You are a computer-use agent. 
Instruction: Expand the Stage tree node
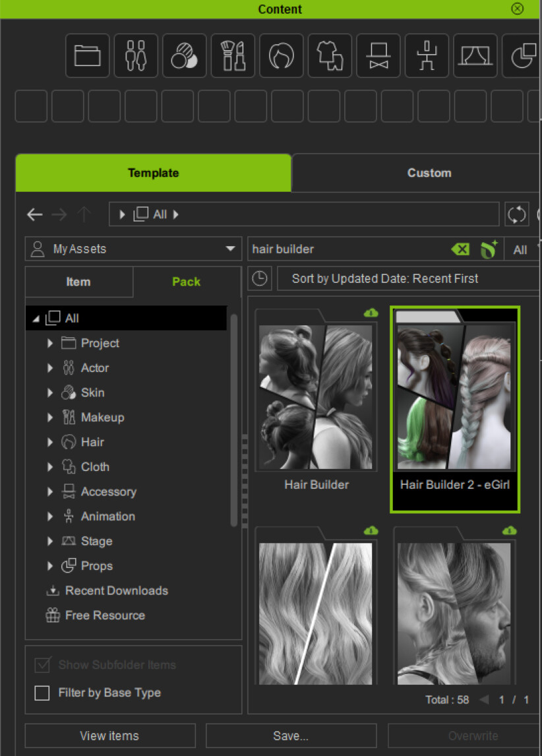pyautogui.click(x=50, y=541)
